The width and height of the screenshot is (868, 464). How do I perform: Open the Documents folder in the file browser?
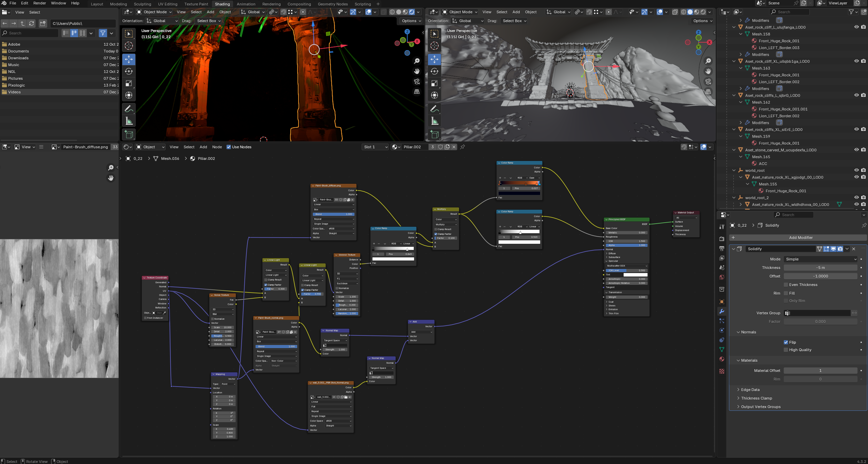coord(19,51)
